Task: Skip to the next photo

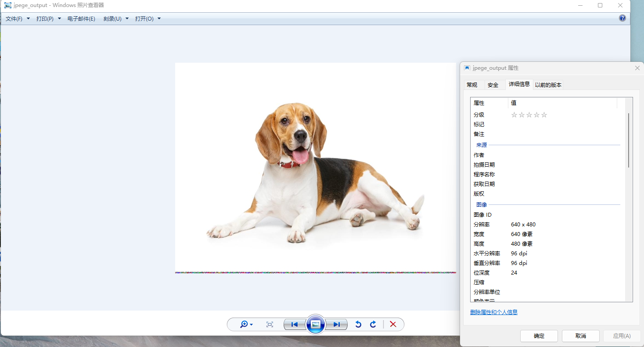Action: pos(336,324)
